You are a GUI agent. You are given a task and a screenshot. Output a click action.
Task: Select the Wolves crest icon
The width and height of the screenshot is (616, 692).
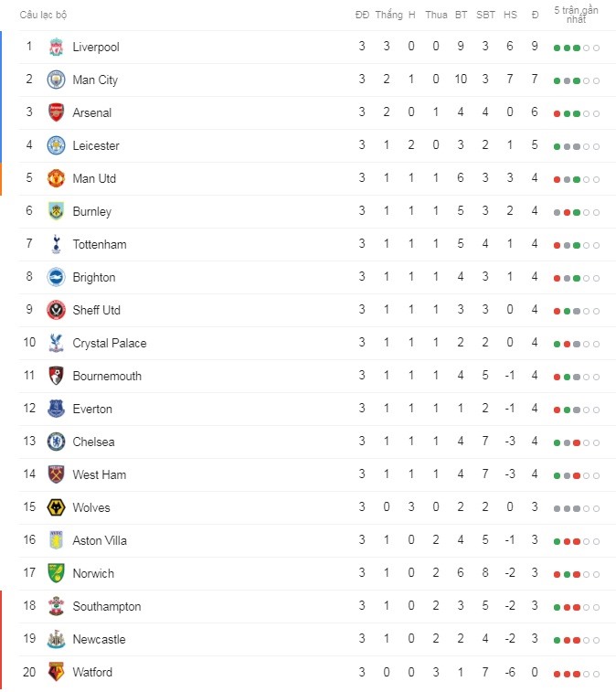[x=56, y=507]
